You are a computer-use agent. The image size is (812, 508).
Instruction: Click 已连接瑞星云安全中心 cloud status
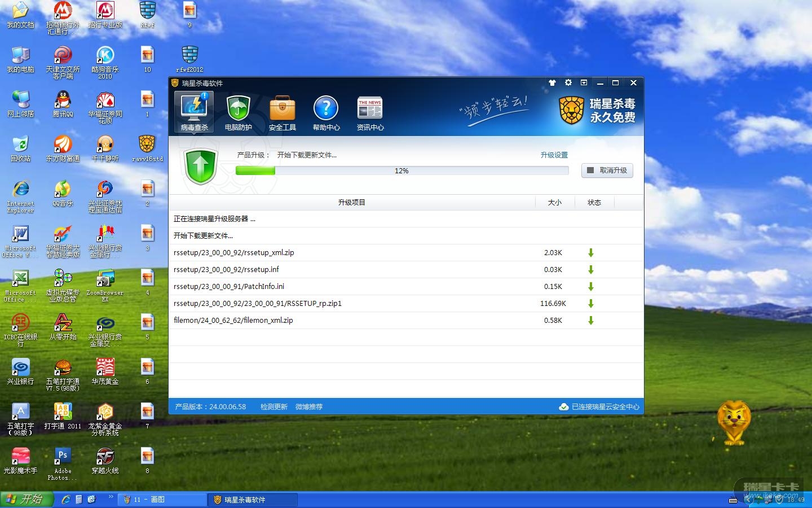[599, 406]
